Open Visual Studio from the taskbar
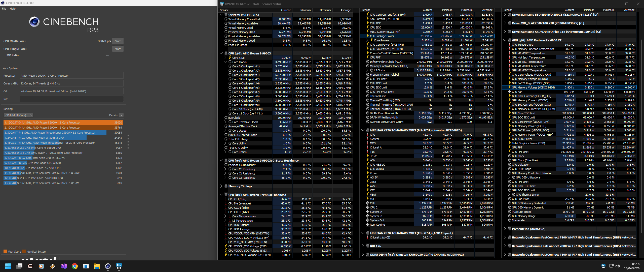644x272 pixels. click(64, 266)
